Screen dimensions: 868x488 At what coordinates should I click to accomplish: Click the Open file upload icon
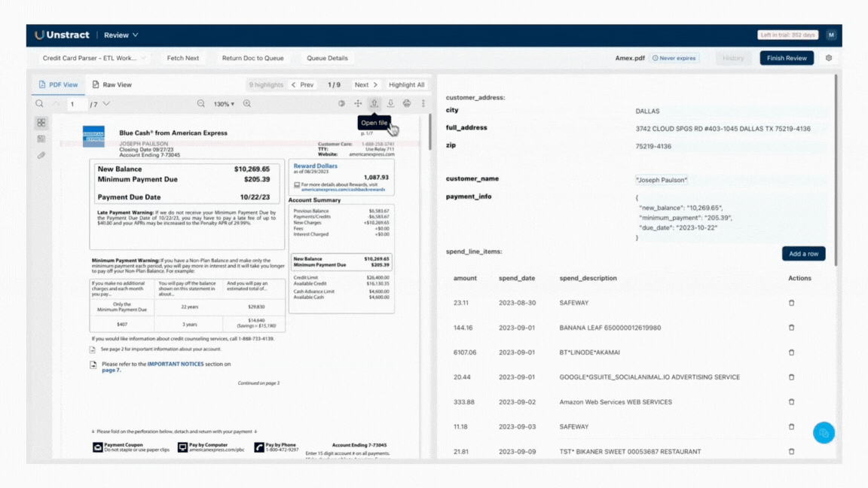374,104
